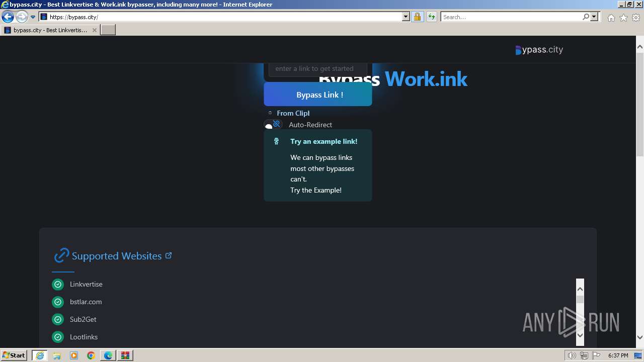Click the browser Forward arrow button
The width and height of the screenshot is (644, 362).
tap(21, 17)
